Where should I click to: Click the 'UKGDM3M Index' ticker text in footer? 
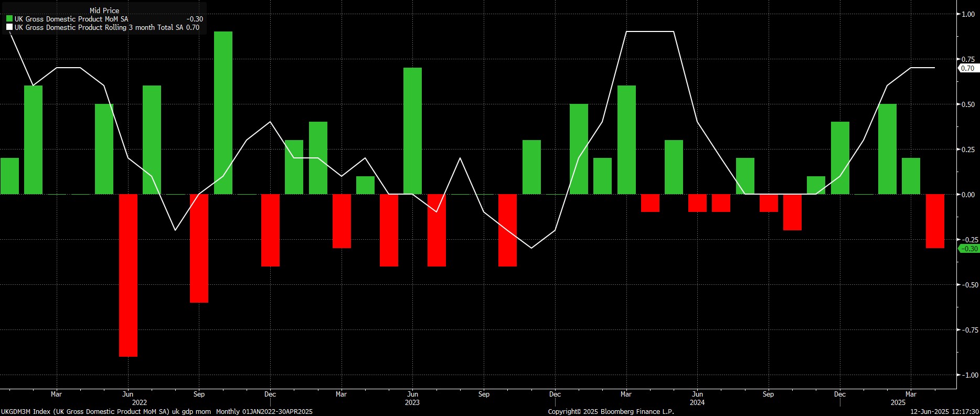coord(26,412)
